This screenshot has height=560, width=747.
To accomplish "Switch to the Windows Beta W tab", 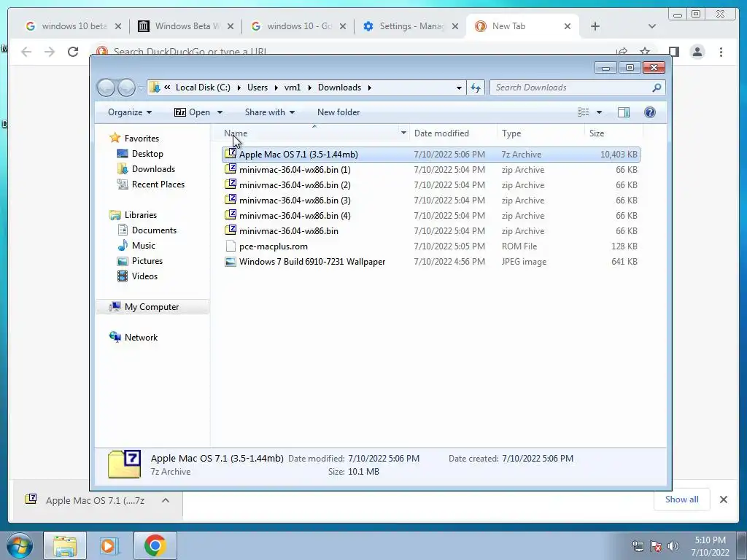I will tap(185, 26).
